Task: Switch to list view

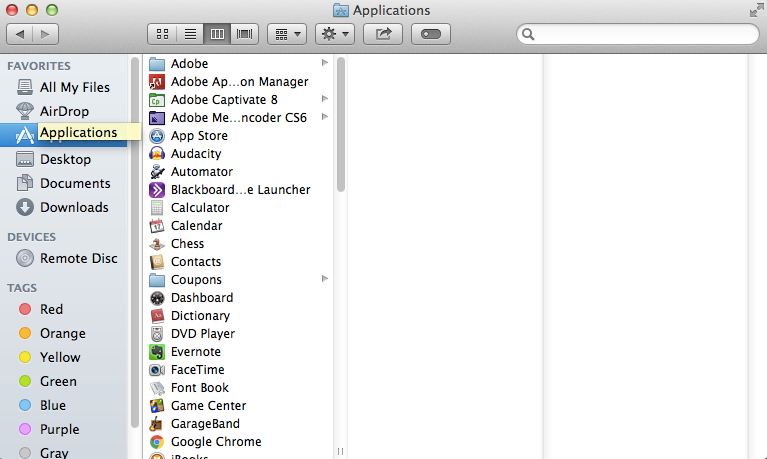Action: coord(190,34)
